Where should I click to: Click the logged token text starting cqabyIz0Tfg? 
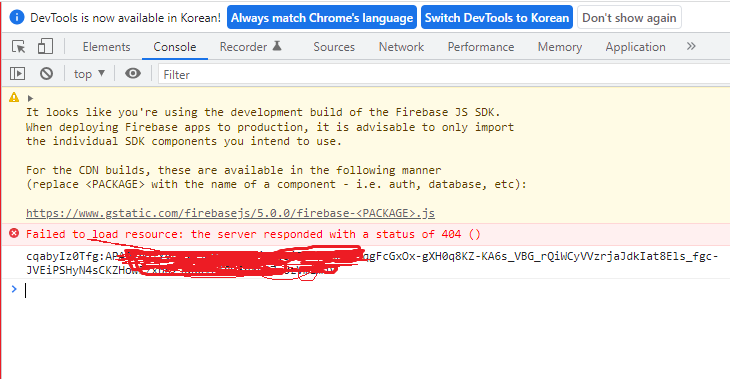pos(372,263)
